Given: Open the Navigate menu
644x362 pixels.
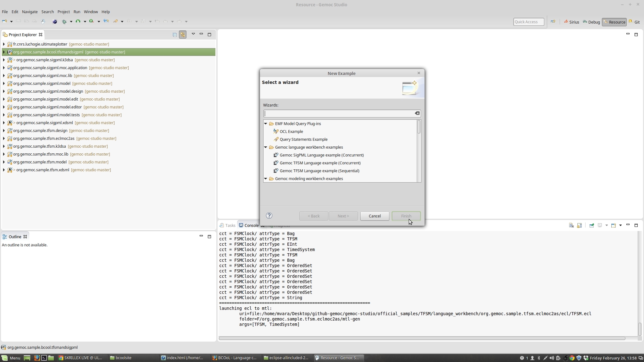Looking at the screenshot, I should (x=30, y=12).
